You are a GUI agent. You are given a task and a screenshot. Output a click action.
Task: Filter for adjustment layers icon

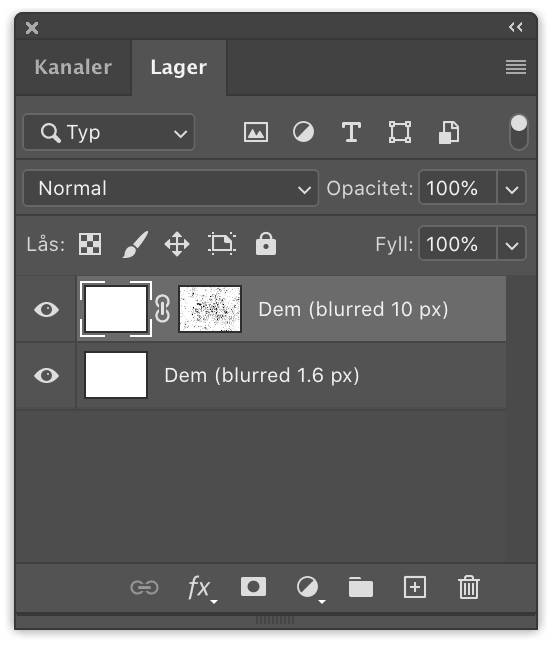pyautogui.click(x=303, y=132)
